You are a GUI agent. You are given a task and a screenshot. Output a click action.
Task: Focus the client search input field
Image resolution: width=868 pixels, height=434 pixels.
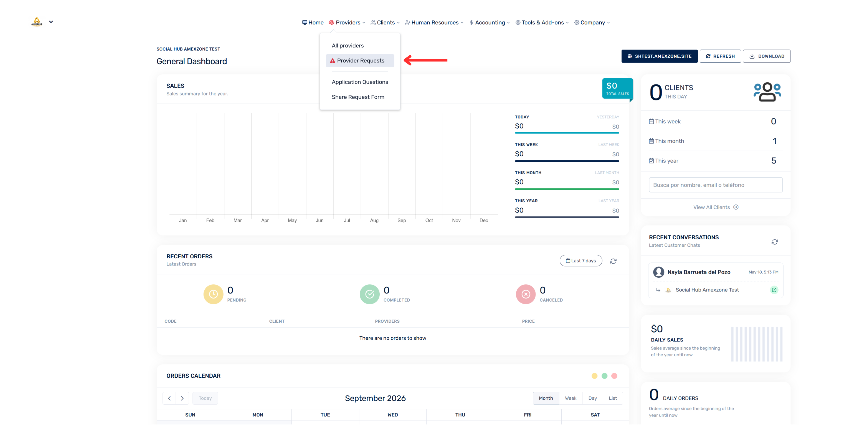715,185
